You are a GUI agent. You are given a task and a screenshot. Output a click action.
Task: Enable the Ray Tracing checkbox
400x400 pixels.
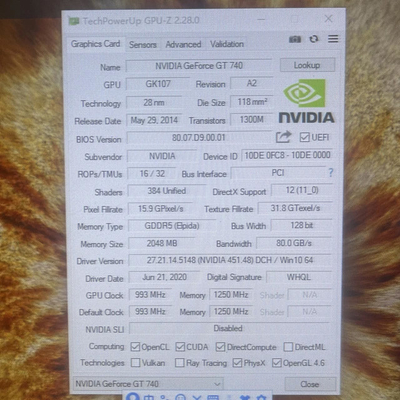click(x=180, y=362)
